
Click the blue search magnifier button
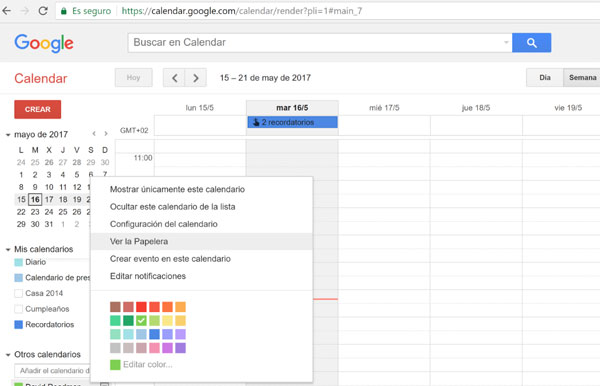tap(532, 42)
